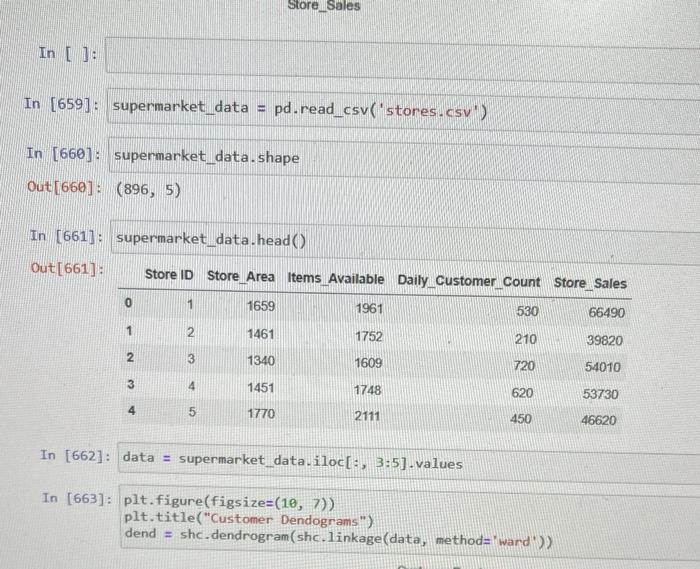Click customer count value 210
This screenshot has width=700, height=569.
tap(525, 339)
